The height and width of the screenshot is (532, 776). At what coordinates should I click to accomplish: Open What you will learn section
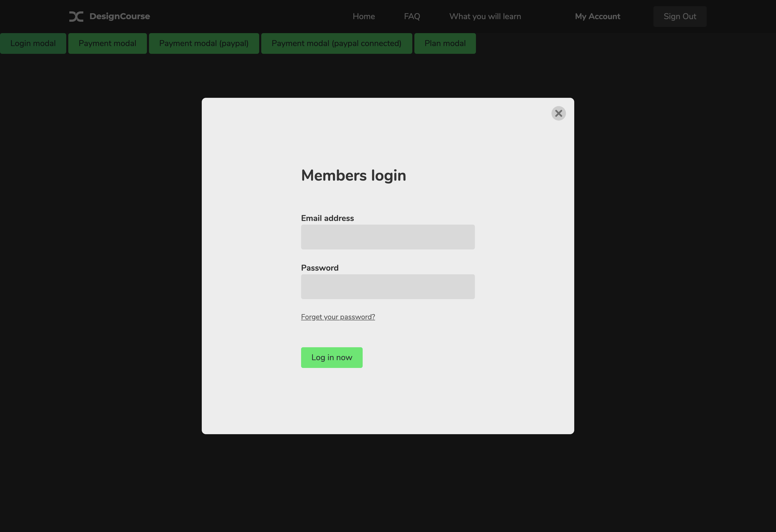pos(485,16)
